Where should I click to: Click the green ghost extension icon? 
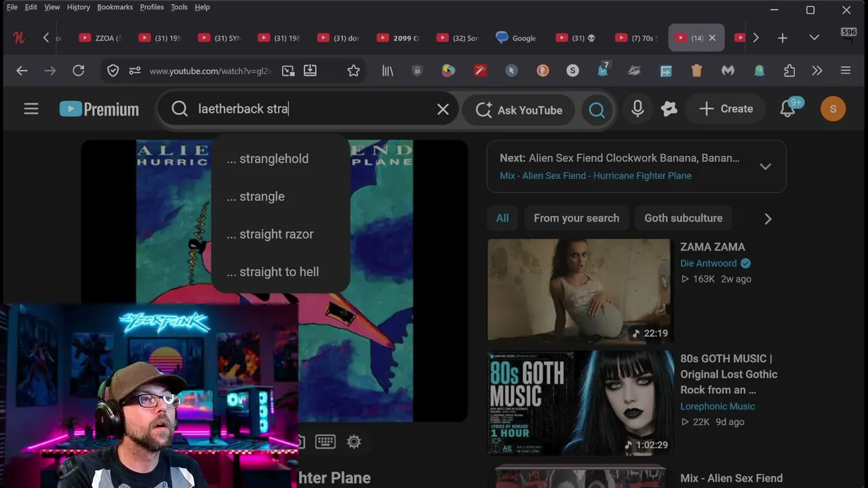click(x=759, y=70)
